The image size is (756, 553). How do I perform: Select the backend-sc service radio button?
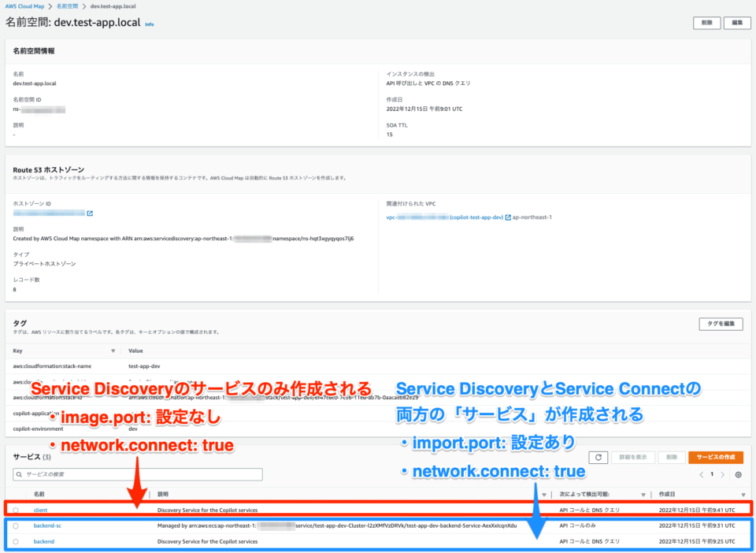[16, 526]
